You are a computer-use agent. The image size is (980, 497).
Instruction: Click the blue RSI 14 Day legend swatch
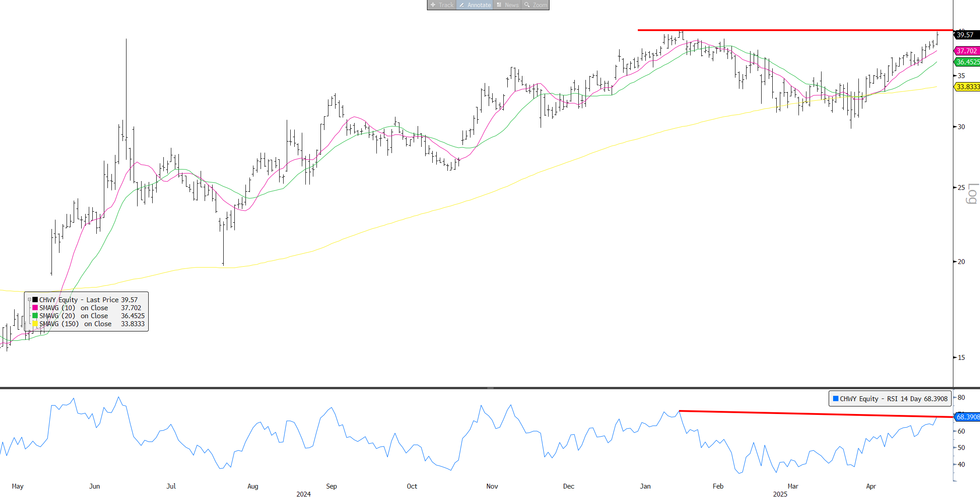pyautogui.click(x=836, y=399)
